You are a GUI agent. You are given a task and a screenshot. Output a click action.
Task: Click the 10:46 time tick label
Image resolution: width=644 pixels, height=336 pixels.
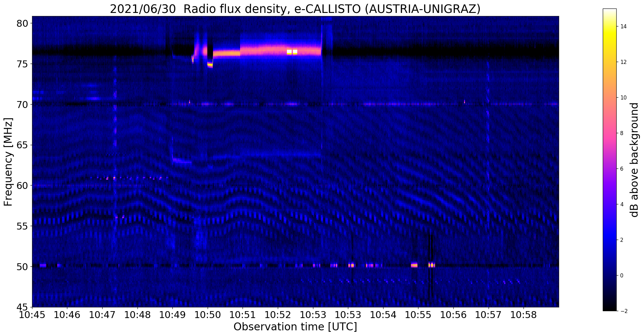point(67,315)
